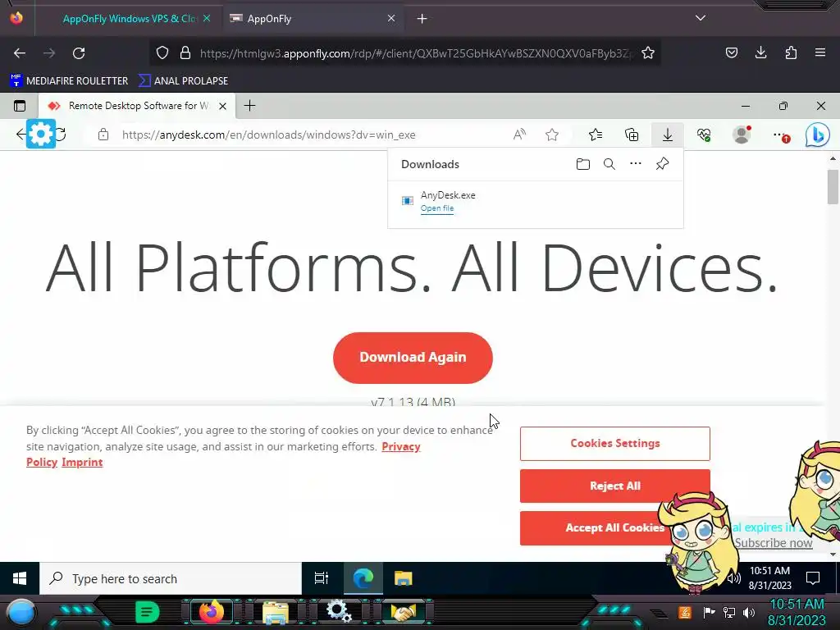Open the Bing chat sidebar icon
The height and width of the screenshot is (630, 840).
(x=818, y=135)
